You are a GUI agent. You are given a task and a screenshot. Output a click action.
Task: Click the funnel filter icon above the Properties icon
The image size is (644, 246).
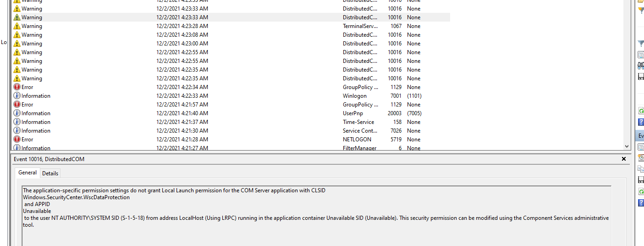[x=641, y=44]
